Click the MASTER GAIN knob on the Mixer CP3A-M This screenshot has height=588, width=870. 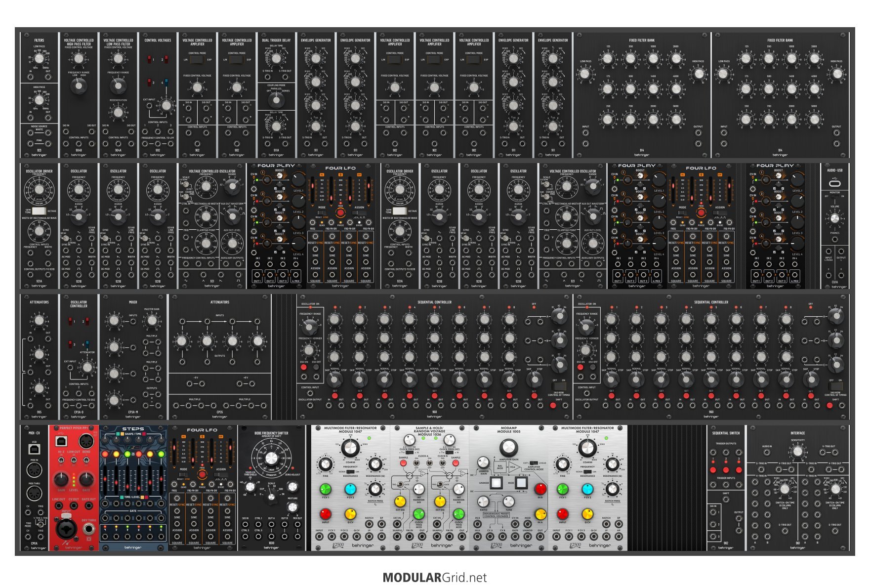click(x=152, y=321)
